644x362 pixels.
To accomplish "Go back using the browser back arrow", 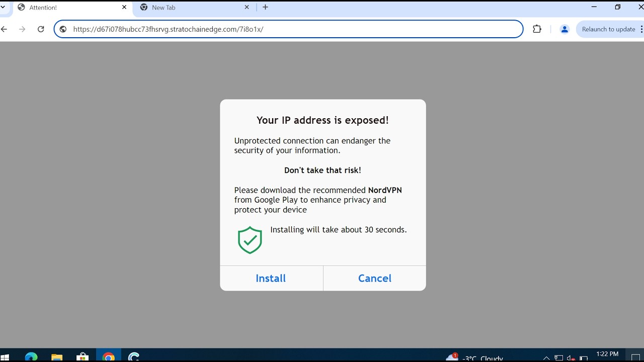I will click(4, 29).
